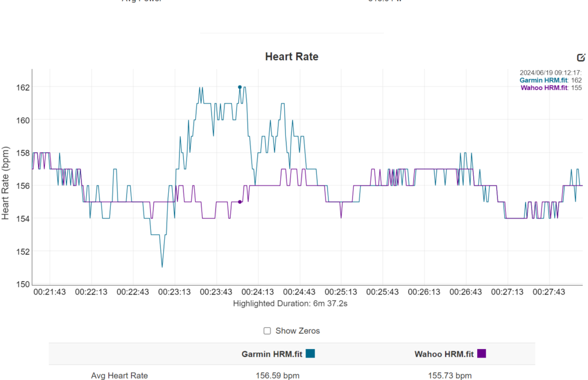Enable the Show Zeros checkbox

[267, 331]
